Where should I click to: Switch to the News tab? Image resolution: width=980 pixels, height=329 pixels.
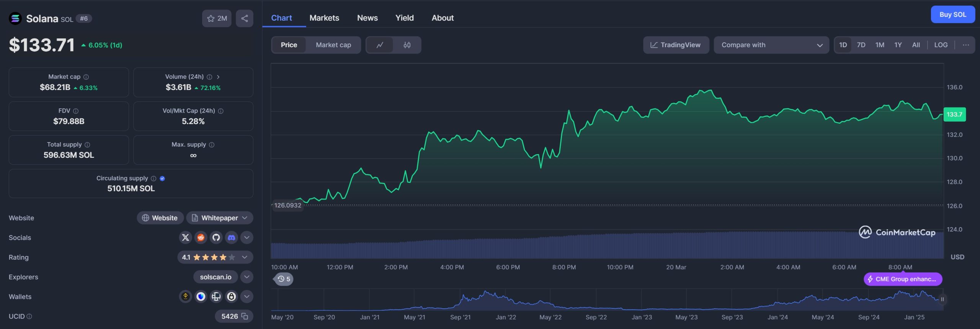(367, 18)
